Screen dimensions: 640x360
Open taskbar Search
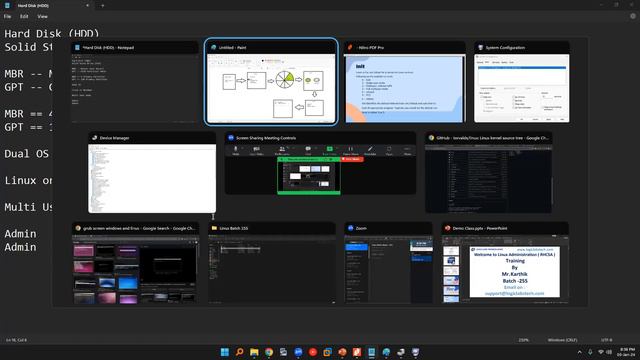[239, 352]
